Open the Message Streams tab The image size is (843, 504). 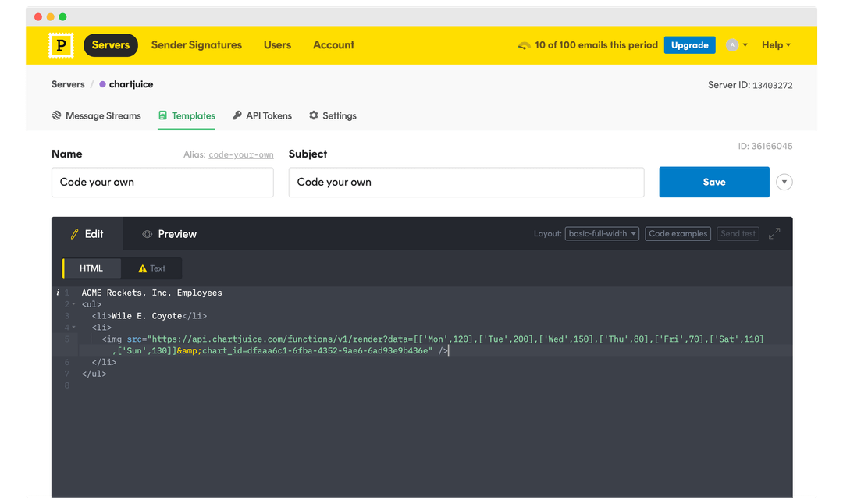click(x=96, y=115)
